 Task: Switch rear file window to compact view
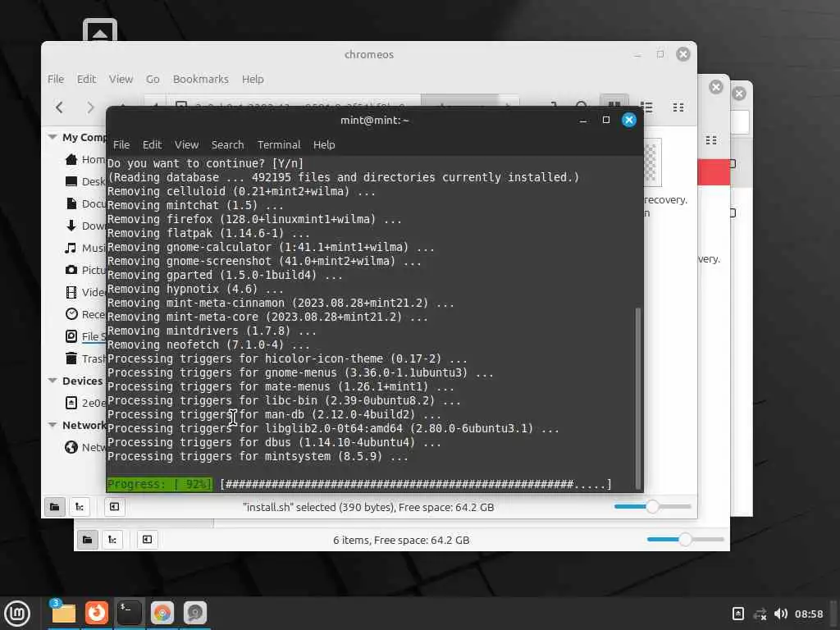click(x=711, y=140)
